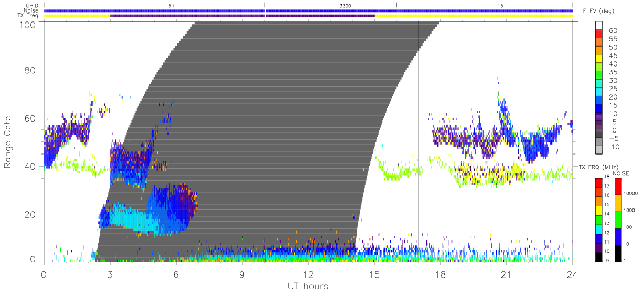The image size is (644, 297).
Task: Click the 16 label on TX FRQ legend
Action: (x=607, y=195)
